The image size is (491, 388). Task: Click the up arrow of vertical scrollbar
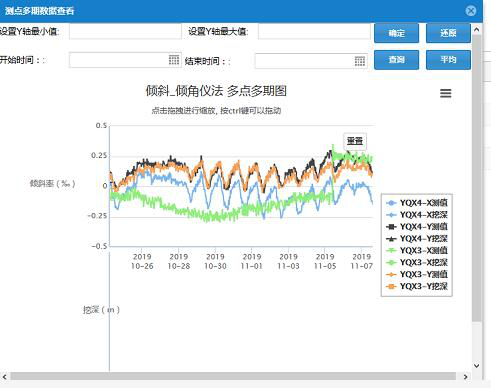477,30
